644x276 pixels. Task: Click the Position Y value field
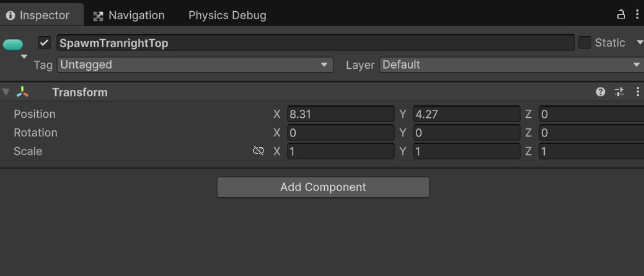coord(466,114)
